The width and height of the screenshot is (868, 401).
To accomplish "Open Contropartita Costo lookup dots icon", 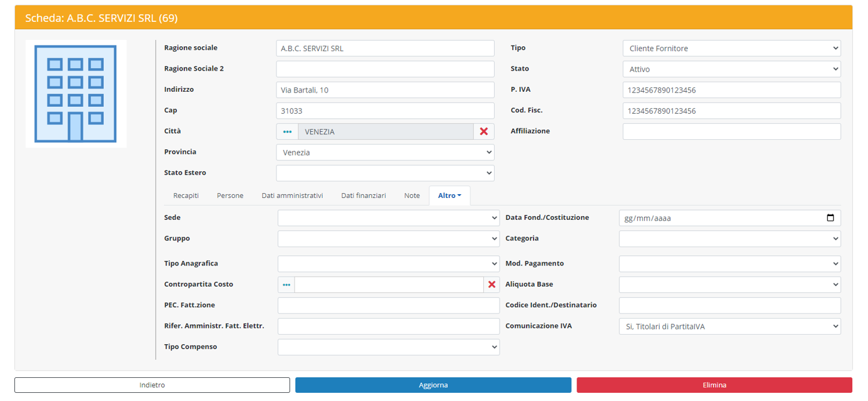I will (286, 285).
